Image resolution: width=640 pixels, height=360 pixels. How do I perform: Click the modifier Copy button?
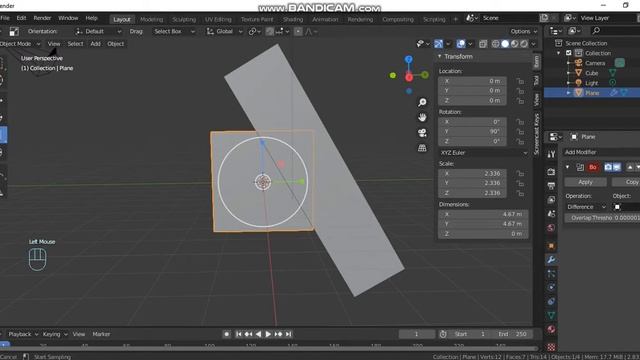[x=626, y=182]
